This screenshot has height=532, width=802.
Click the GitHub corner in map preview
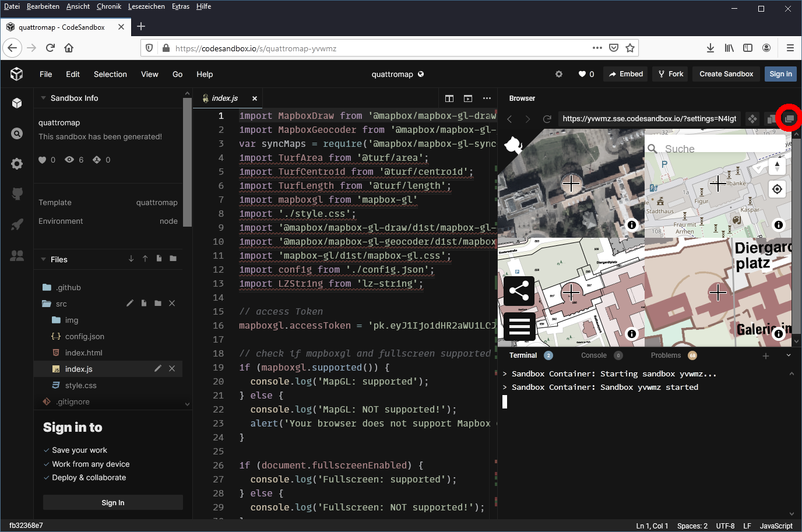[x=513, y=145]
